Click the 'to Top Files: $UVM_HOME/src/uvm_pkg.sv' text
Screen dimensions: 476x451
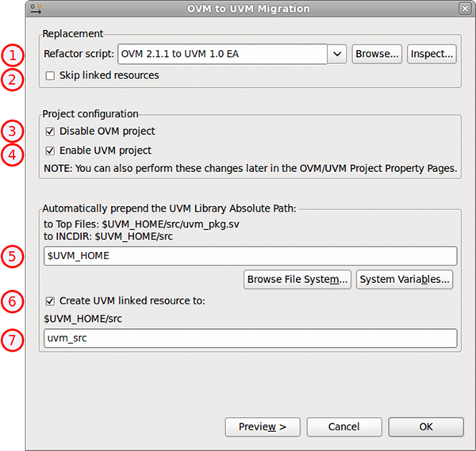click(141, 224)
